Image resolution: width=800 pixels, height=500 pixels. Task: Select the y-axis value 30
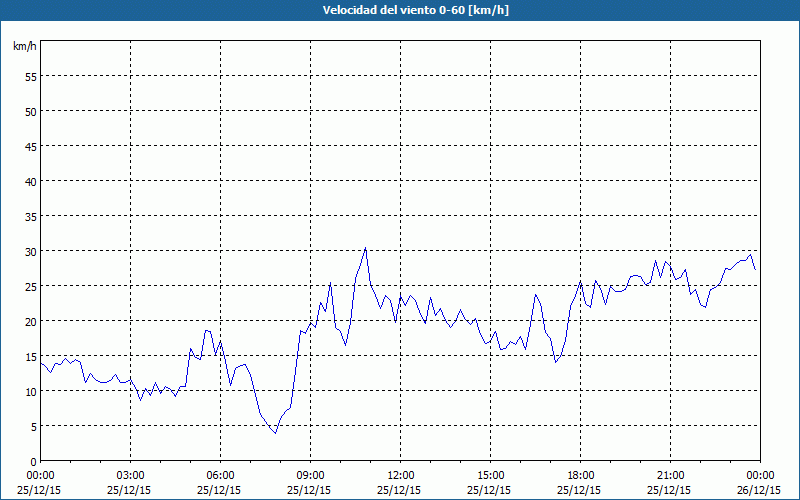coord(31,252)
